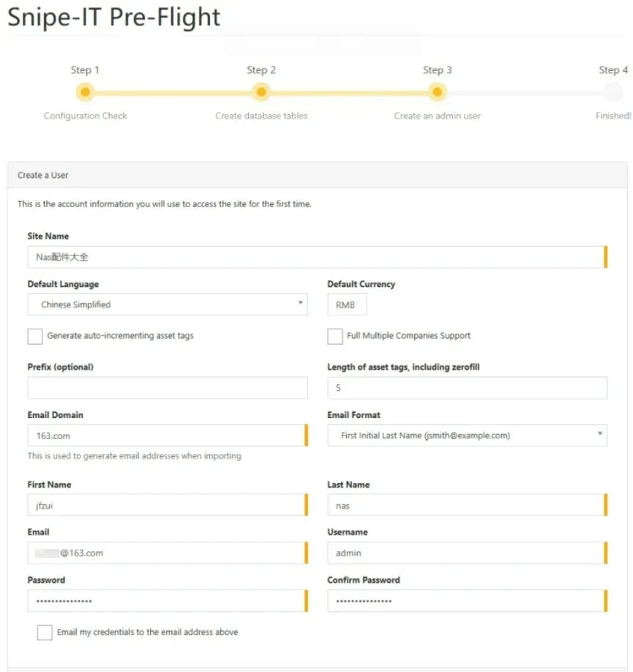
Task: Click the Email address field
Action: click(x=166, y=553)
